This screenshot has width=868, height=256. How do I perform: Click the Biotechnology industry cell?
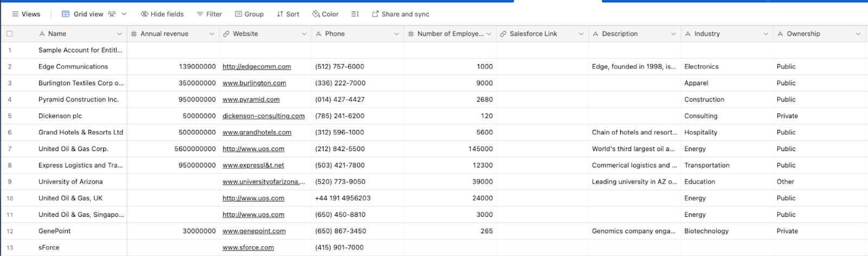click(726, 231)
